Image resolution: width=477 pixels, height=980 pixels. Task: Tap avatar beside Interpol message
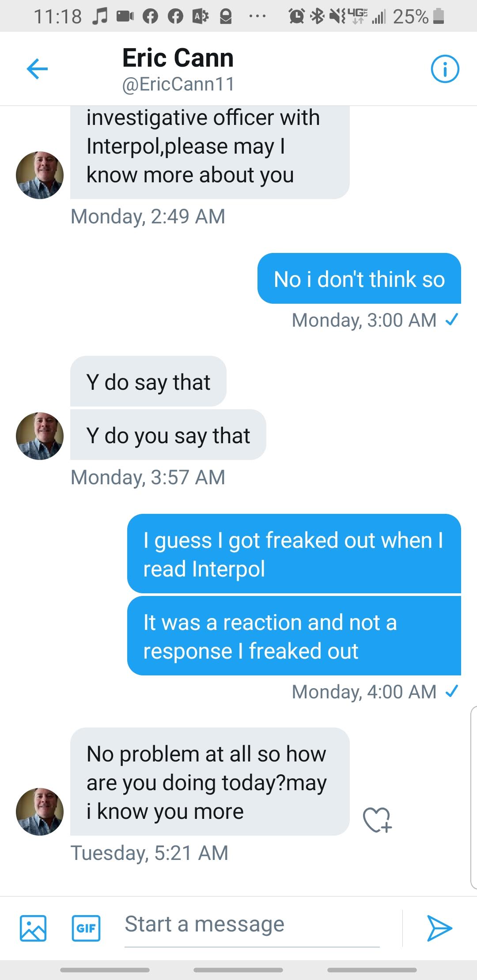[40, 175]
